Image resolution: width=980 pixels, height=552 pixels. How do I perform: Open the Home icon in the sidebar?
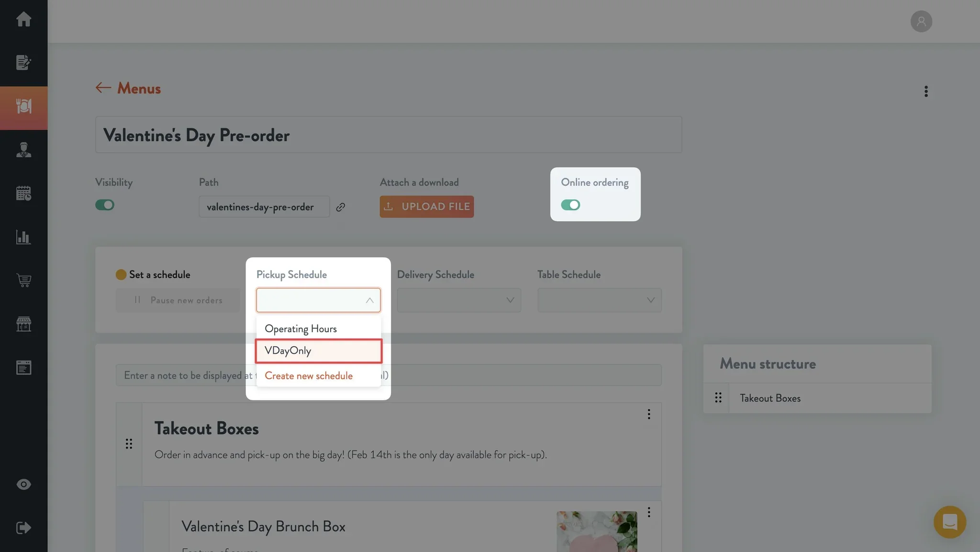[23, 19]
